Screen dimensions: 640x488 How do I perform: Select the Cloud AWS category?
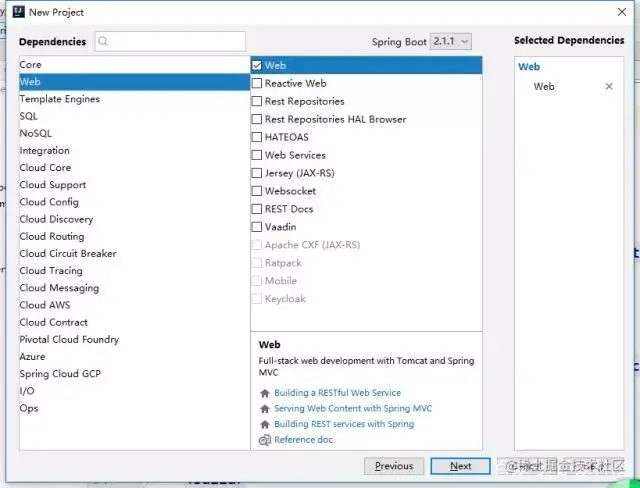134,305
